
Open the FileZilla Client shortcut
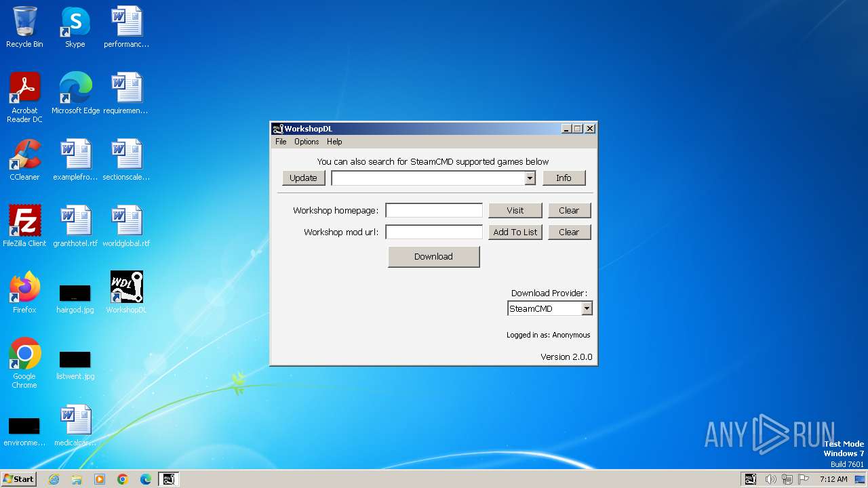coord(24,226)
